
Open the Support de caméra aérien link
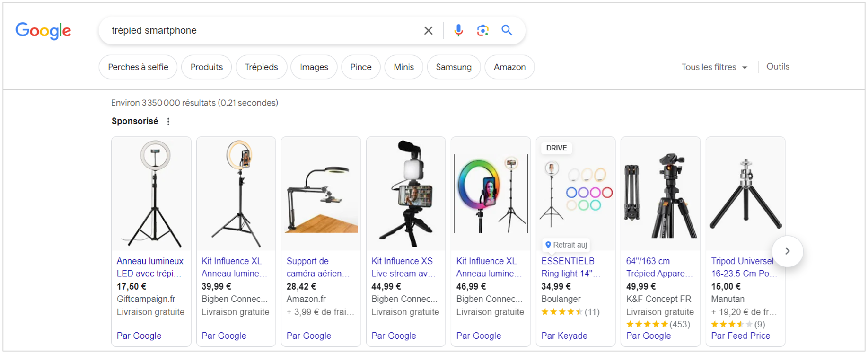pos(318,267)
